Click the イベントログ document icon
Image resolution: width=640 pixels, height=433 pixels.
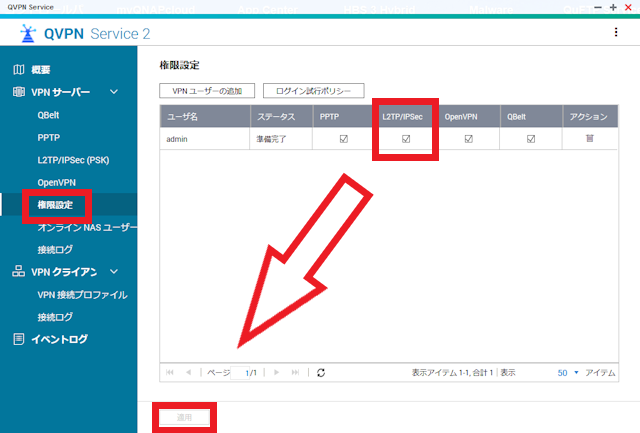18,339
